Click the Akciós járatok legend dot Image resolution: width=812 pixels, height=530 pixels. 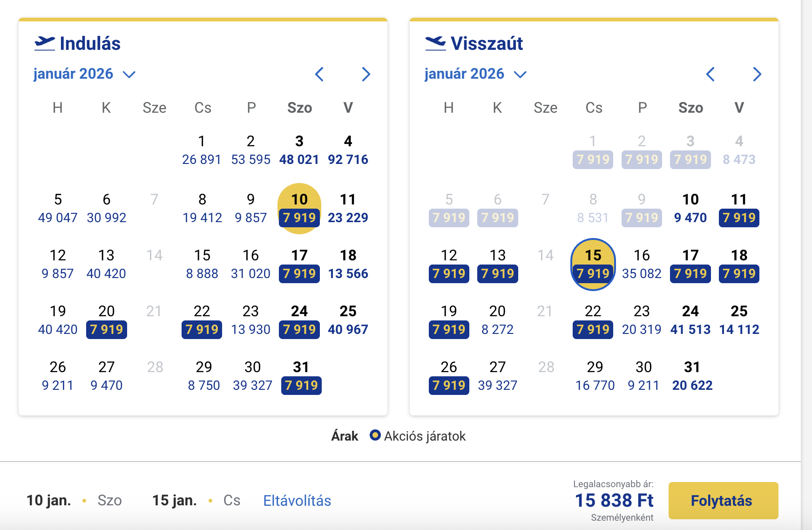[x=374, y=436]
